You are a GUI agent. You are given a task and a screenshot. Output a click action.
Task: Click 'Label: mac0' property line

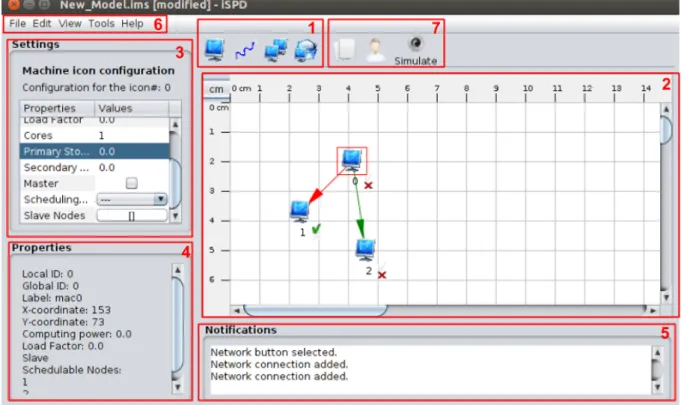[x=52, y=298]
